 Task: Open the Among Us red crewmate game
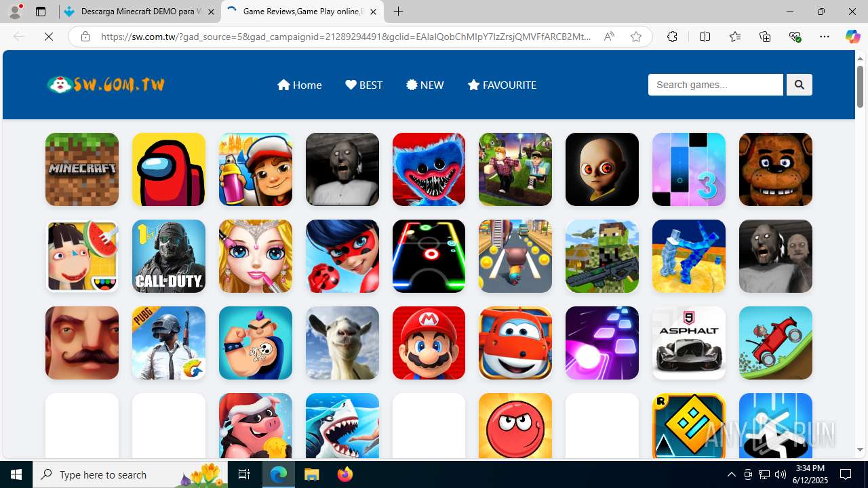click(x=169, y=169)
